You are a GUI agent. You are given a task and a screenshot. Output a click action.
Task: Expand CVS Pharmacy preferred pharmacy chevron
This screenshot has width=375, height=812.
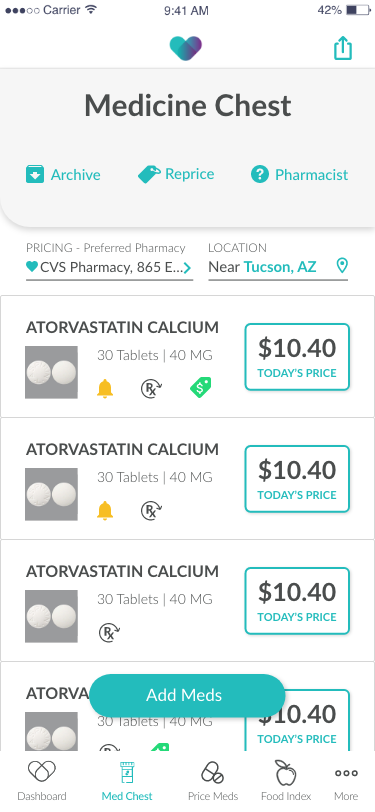pos(187,268)
